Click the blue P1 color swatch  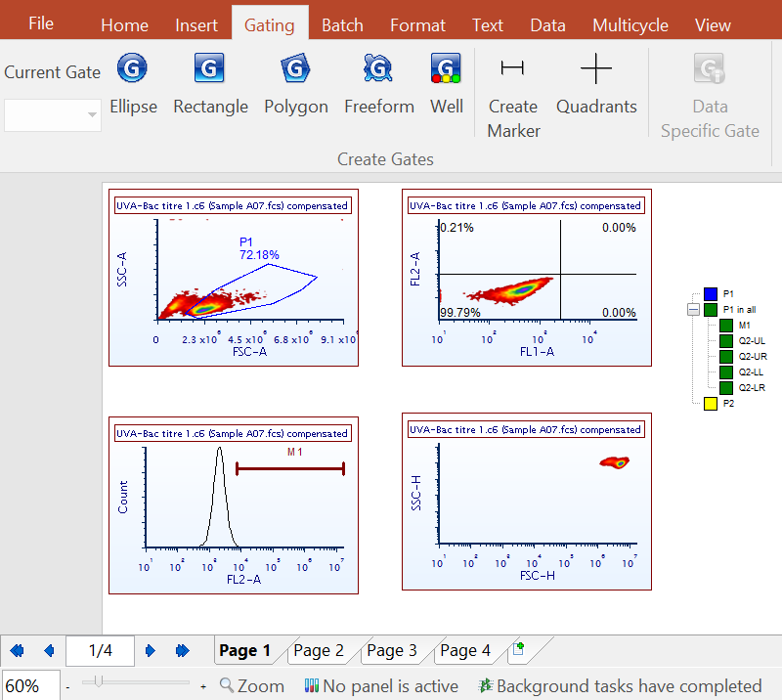[x=711, y=294]
